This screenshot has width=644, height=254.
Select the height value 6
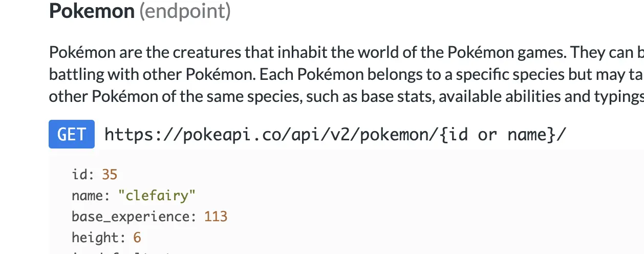coord(137,238)
